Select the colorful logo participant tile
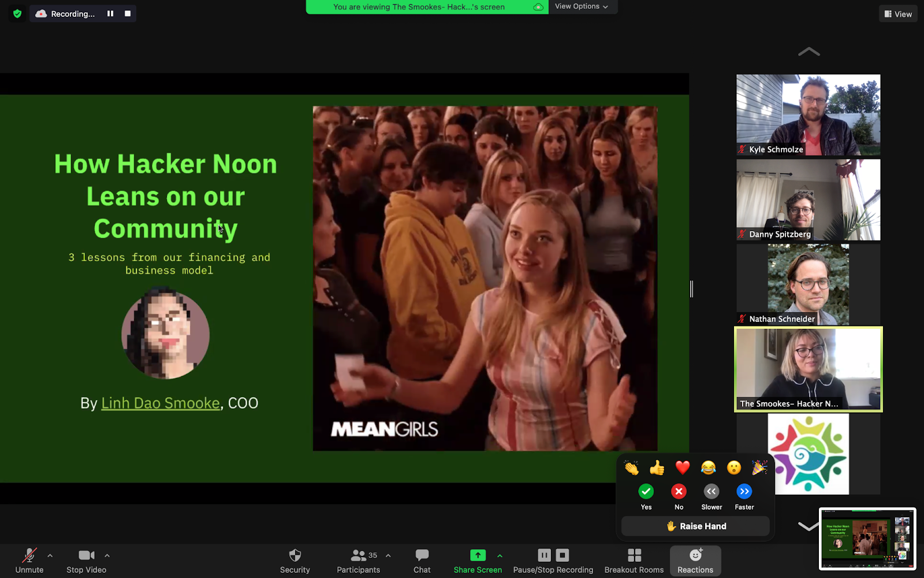Viewport: 924px width, 578px height. click(808, 454)
